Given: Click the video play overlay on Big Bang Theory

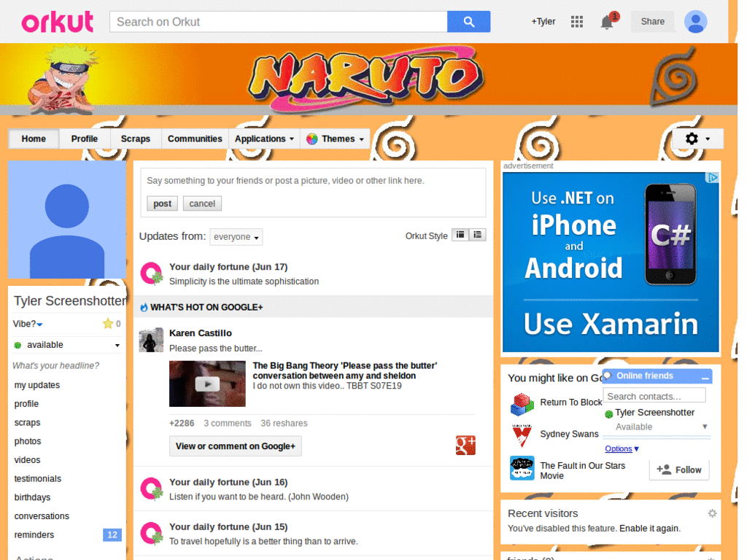Looking at the screenshot, I should point(207,384).
